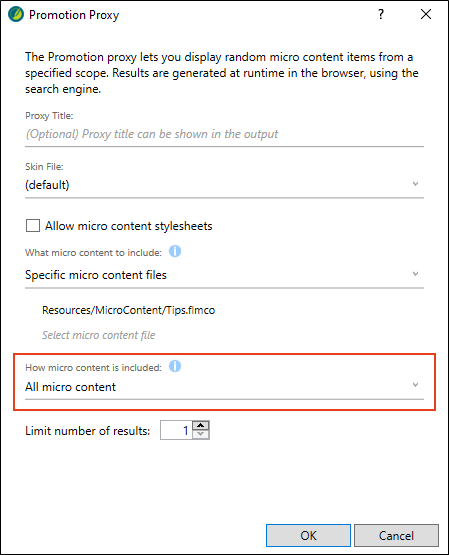Close the Promotion Proxy dialog
Screen dimensions: 449x555
(426, 14)
